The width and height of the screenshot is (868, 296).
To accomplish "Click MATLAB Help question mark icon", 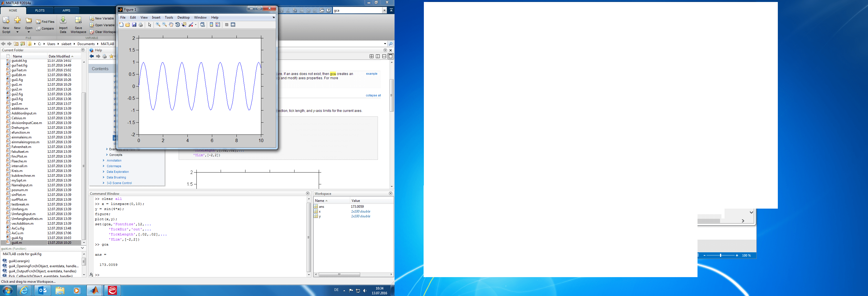I will click(329, 10).
